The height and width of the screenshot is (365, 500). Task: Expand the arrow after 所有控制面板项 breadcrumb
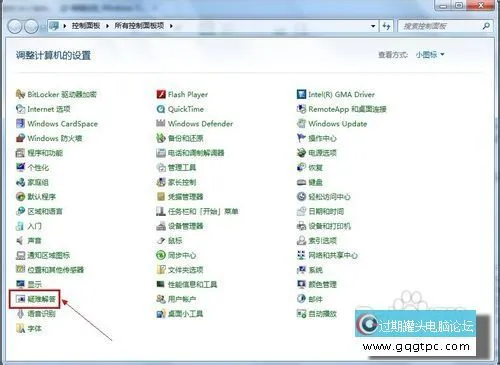pyautogui.click(x=171, y=26)
